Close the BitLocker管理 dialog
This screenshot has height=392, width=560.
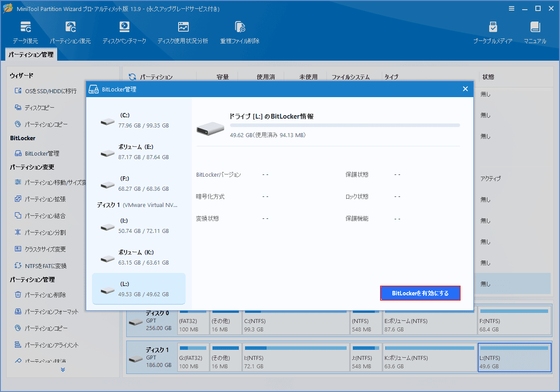[x=465, y=89]
